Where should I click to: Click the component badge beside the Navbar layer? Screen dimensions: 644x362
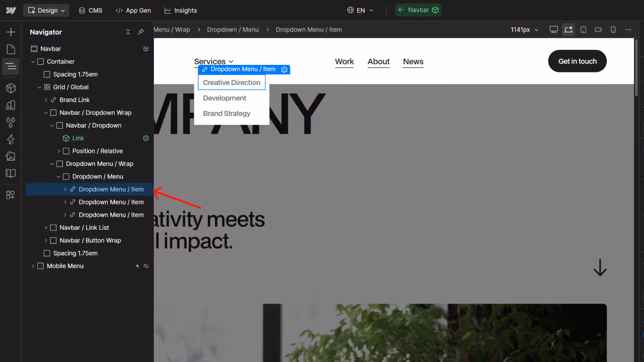tap(145, 48)
